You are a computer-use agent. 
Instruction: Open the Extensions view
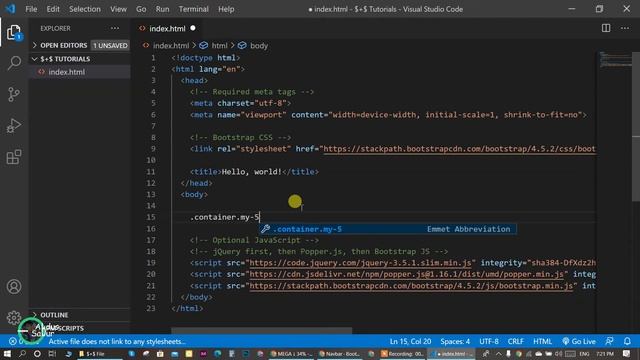[14, 157]
